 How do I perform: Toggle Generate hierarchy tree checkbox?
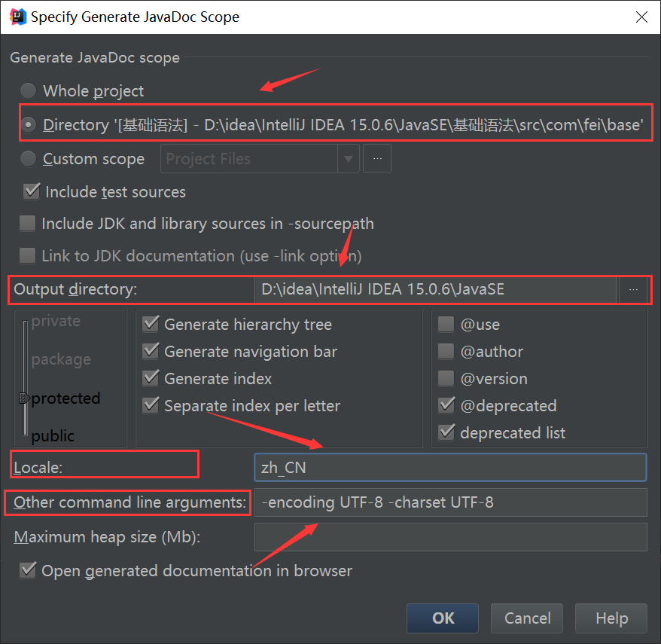[x=151, y=325]
